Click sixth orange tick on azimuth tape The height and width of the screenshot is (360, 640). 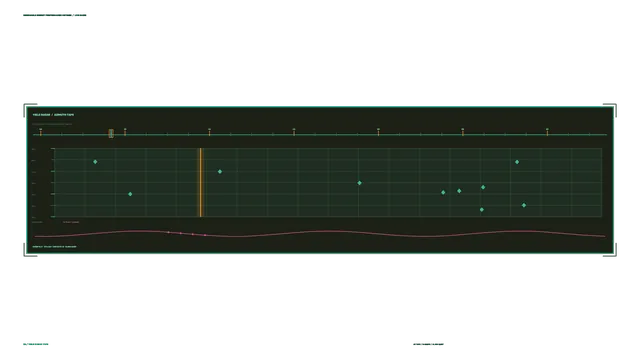click(463, 133)
